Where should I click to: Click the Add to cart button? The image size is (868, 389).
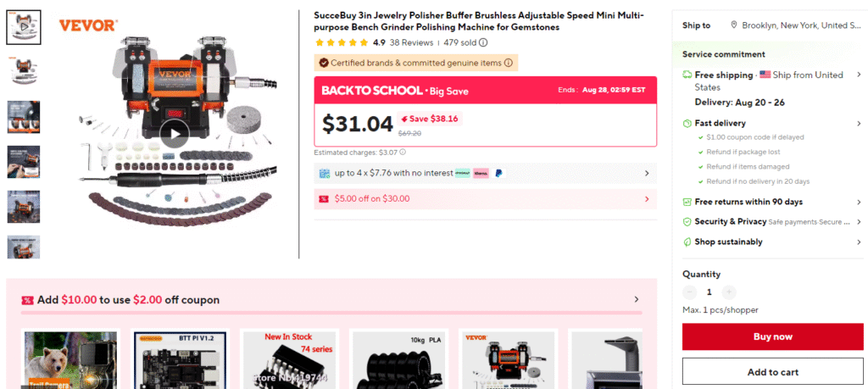[x=773, y=372]
